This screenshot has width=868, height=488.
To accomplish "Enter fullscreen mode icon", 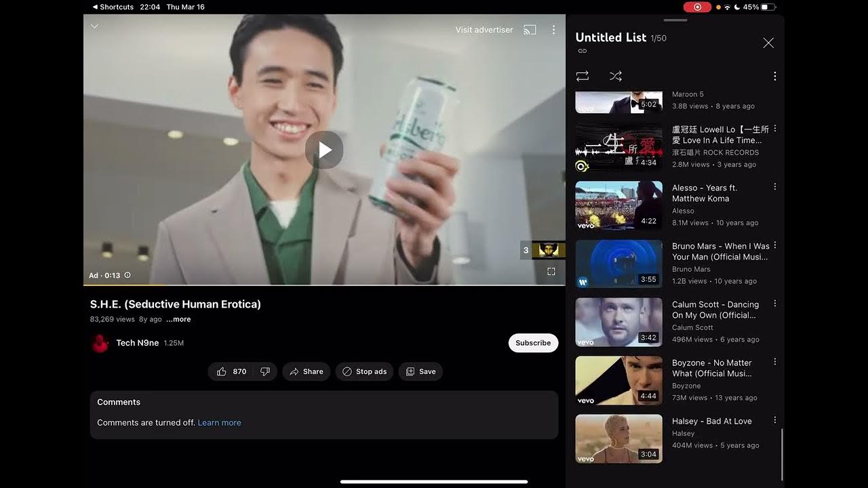I will (x=551, y=271).
